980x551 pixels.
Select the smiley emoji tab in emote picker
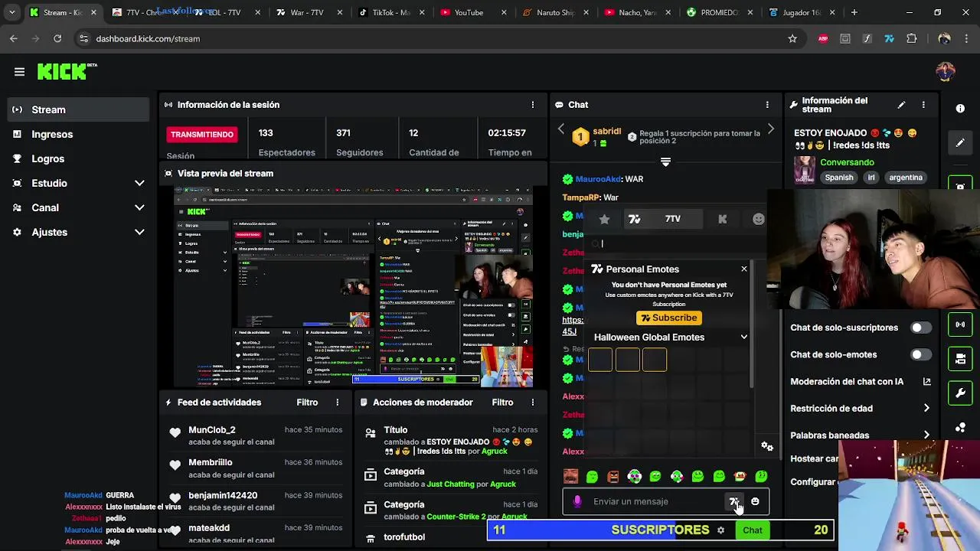(758, 220)
